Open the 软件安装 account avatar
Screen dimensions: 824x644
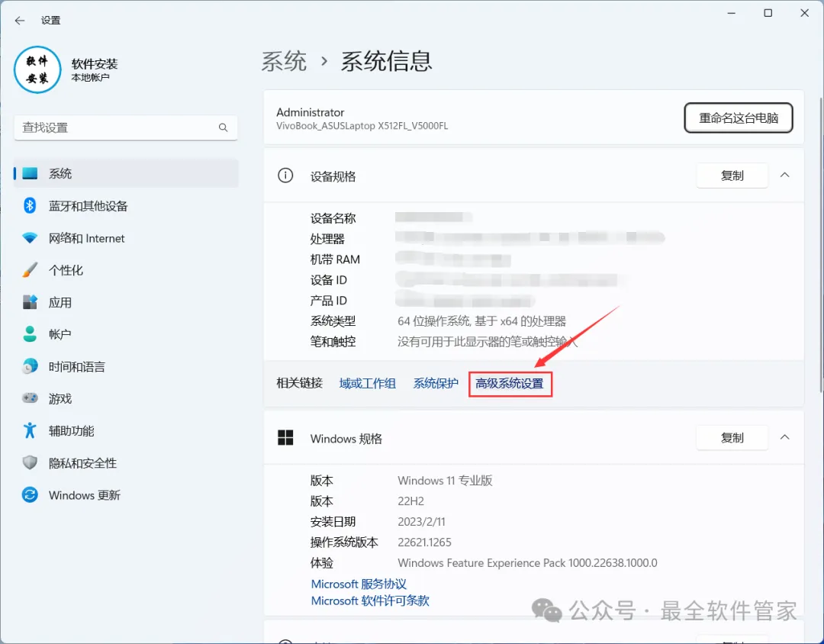click(37, 70)
